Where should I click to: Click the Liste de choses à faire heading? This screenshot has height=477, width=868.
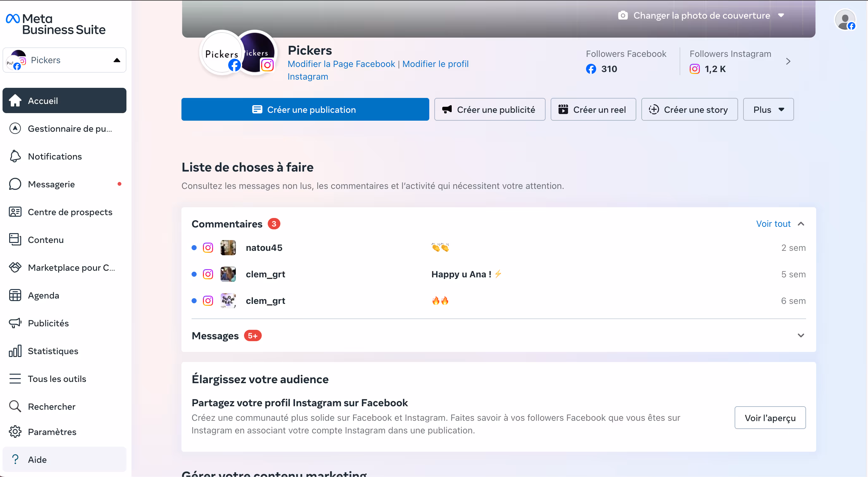(x=248, y=167)
